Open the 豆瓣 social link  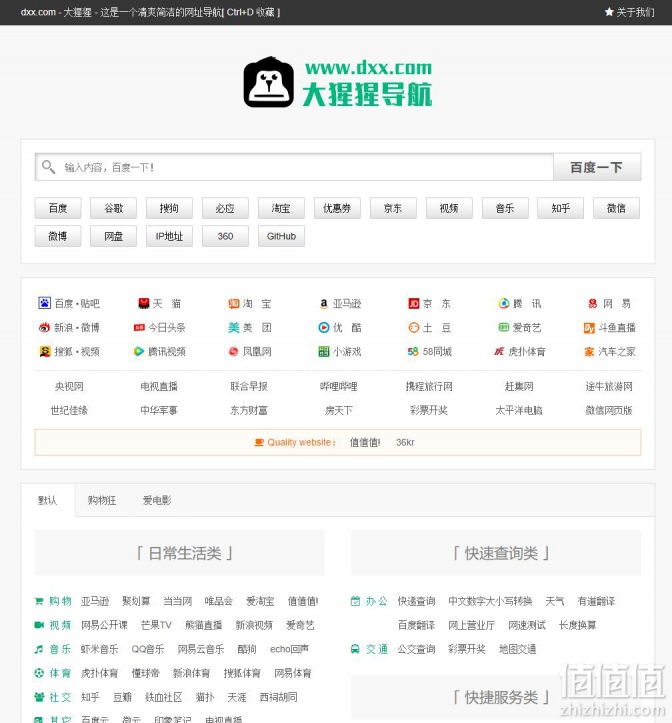[122, 697]
